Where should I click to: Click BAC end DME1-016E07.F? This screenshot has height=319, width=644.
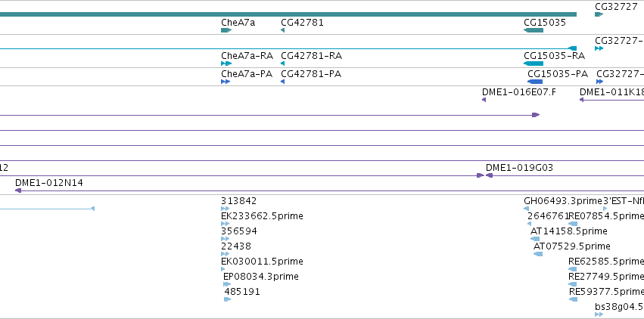484,100
